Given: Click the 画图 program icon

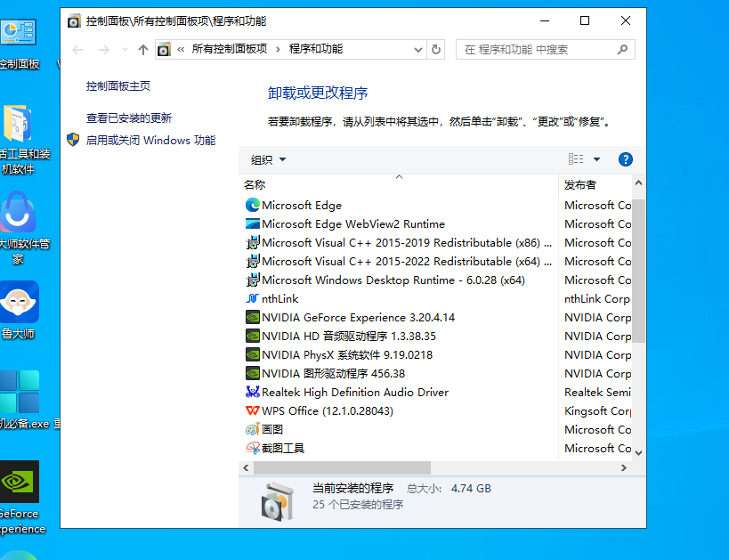Looking at the screenshot, I should pos(253,429).
